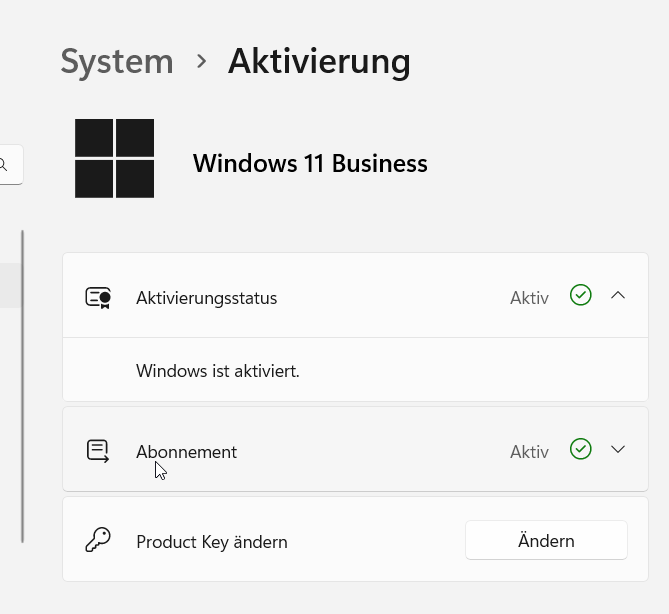Click the Aktiv status in Abonnement row
The width and height of the screenshot is (669, 614).
coord(529,452)
